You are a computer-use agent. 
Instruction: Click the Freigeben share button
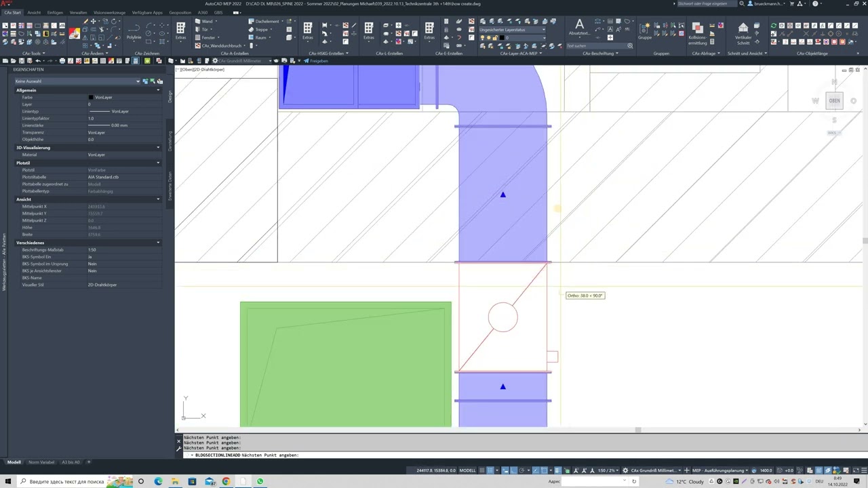tap(316, 61)
